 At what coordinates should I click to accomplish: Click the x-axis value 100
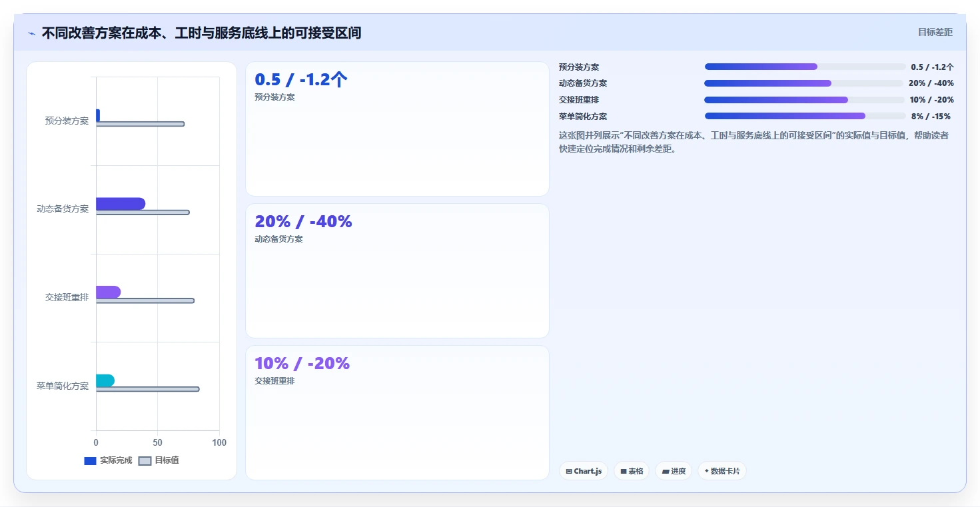(x=219, y=442)
